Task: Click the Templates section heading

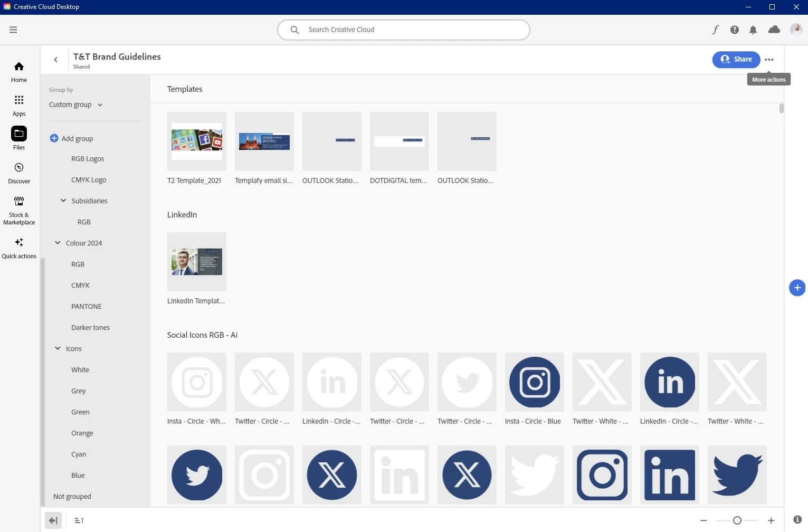Action: pyautogui.click(x=185, y=89)
